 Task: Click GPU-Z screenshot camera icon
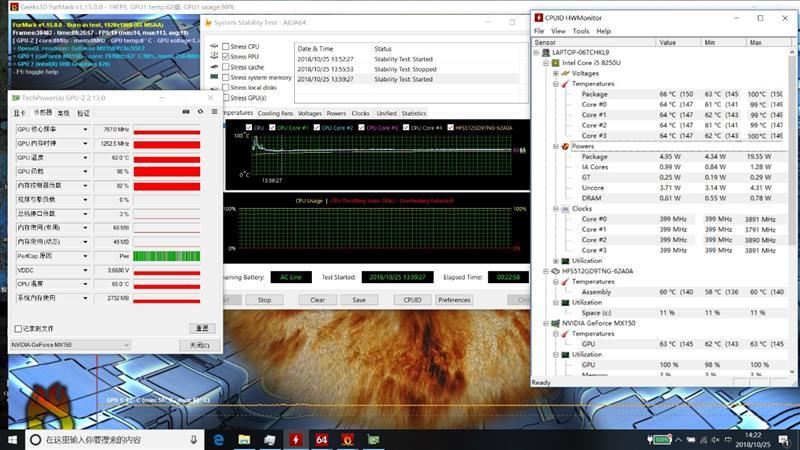click(x=186, y=112)
